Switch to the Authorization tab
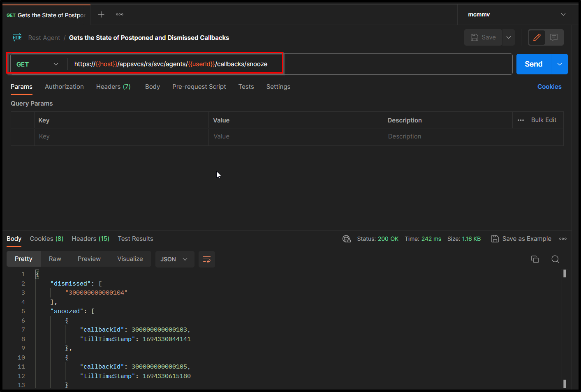 (64, 87)
